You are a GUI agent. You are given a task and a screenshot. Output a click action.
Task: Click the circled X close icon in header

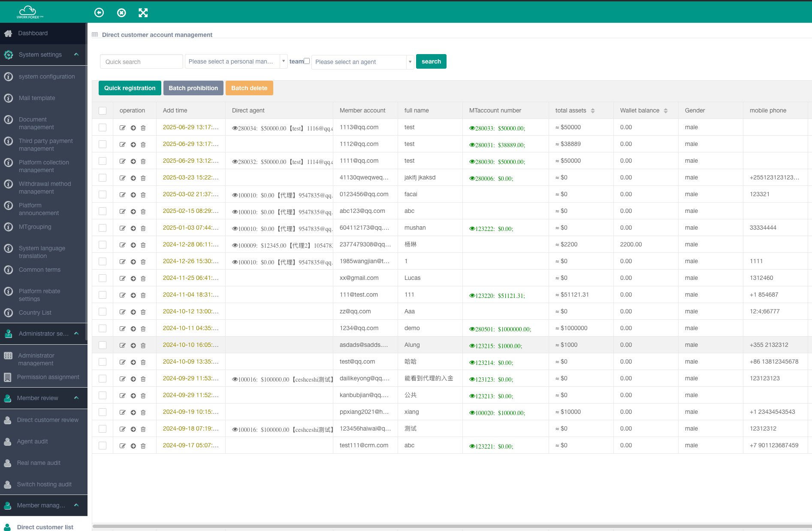[x=121, y=13]
